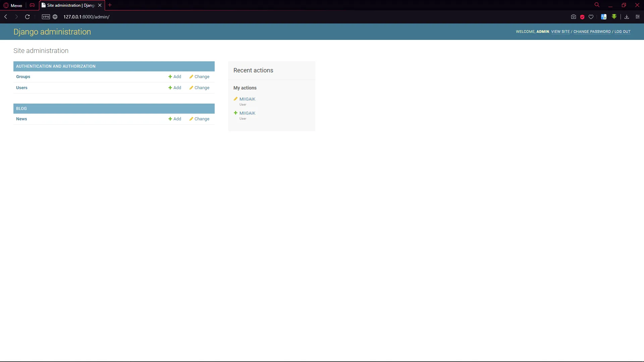The width and height of the screenshot is (644, 362).
Task: Open the red shield ad blocker icon
Action: [x=582, y=17]
